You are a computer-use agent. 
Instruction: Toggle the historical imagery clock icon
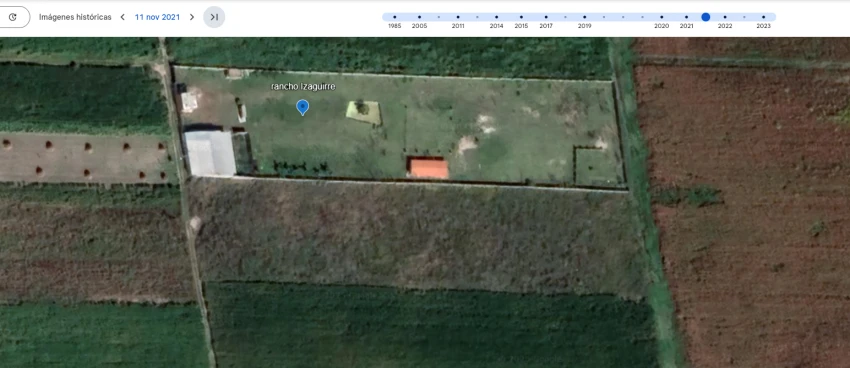12,17
